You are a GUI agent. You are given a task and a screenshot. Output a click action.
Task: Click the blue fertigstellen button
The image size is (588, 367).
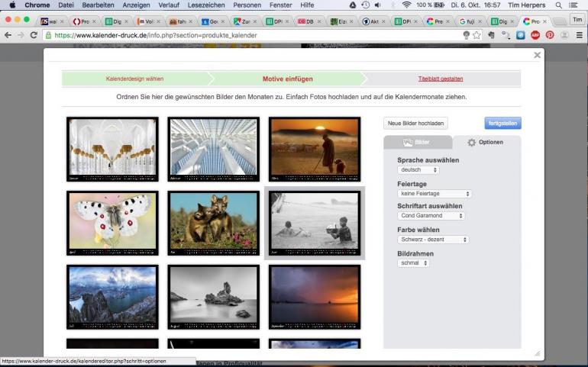pyautogui.click(x=502, y=123)
